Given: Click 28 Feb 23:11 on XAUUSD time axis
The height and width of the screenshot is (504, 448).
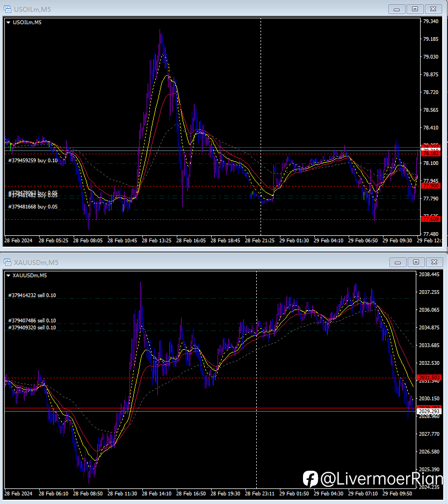Looking at the screenshot, I should pyautogui.click(x=259, y=493).
